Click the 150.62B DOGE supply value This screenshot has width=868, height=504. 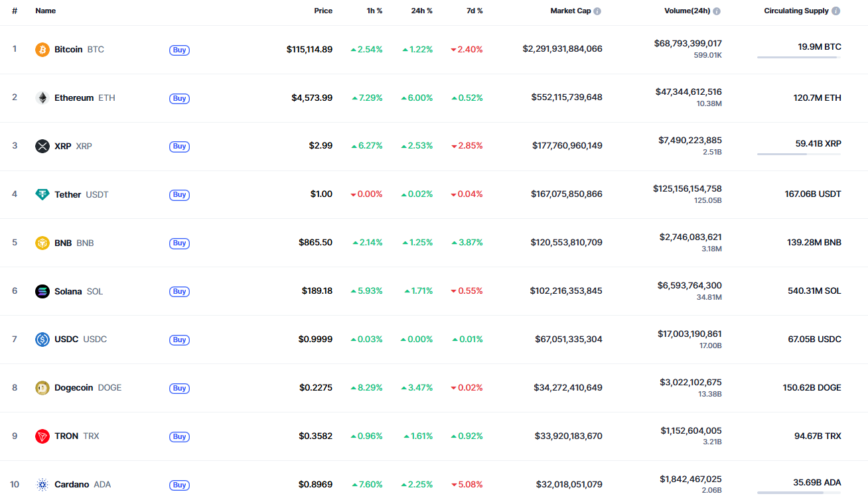[x=812, y=388]
